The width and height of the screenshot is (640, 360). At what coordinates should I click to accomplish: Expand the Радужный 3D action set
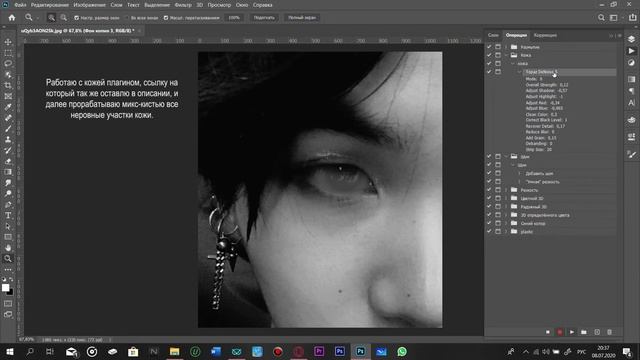point(506,207)
